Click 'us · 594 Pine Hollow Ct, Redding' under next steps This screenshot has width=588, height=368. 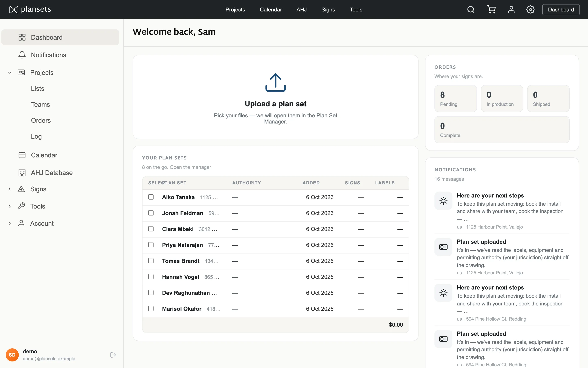click(x=491, y=319)
